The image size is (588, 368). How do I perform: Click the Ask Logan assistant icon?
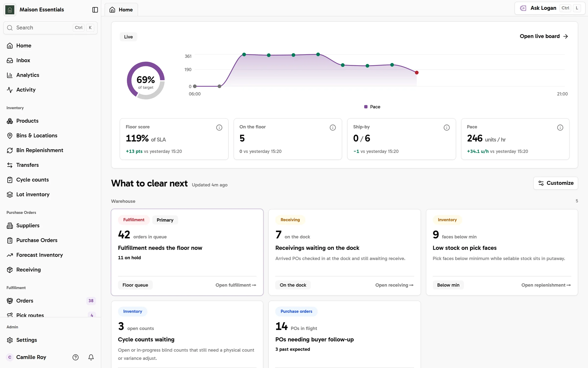523,8
